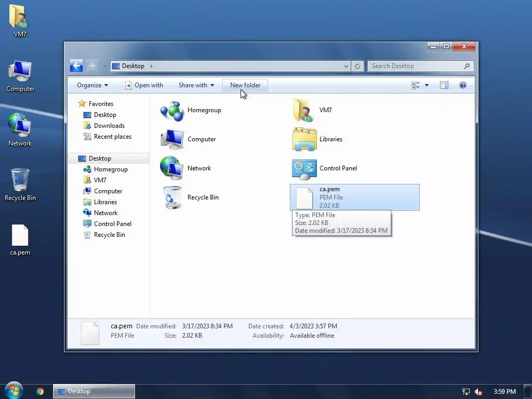This screenshot has height=399, width=532.
Task: Click the Back navigation arrow
Action: pos(76,66)
